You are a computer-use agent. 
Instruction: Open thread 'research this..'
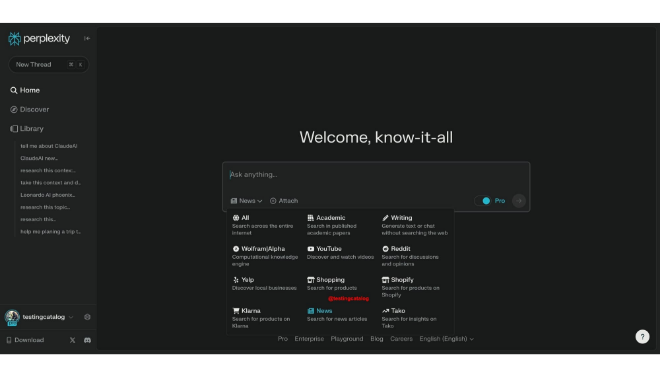[x=38, y=219]
